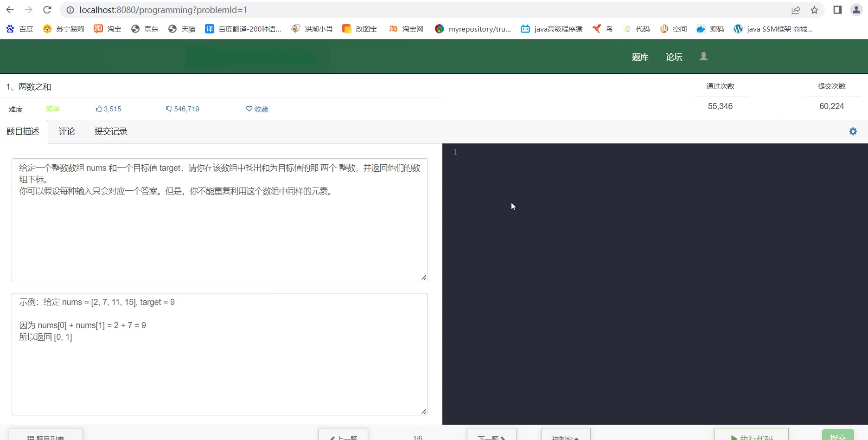Add problem to favorites with 收藏
868x440 pixels.
pyautogui.click(x=257, y=109)
